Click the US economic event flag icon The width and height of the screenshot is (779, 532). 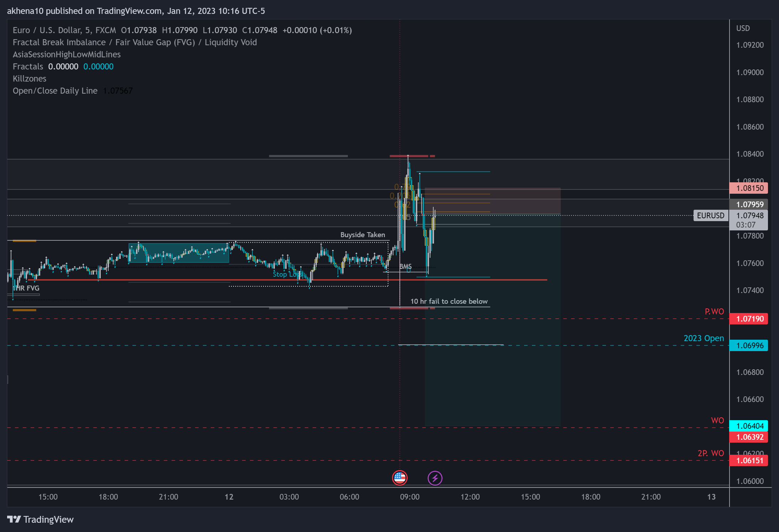[399, 478]
